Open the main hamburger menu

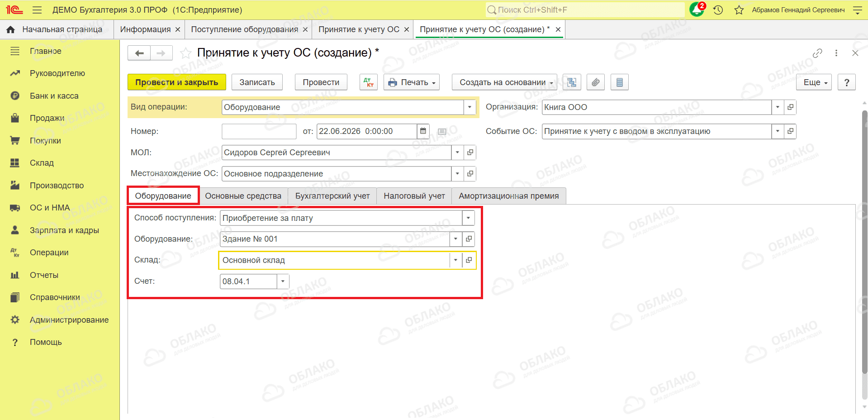pyautogui.click(x=37, y=10)
